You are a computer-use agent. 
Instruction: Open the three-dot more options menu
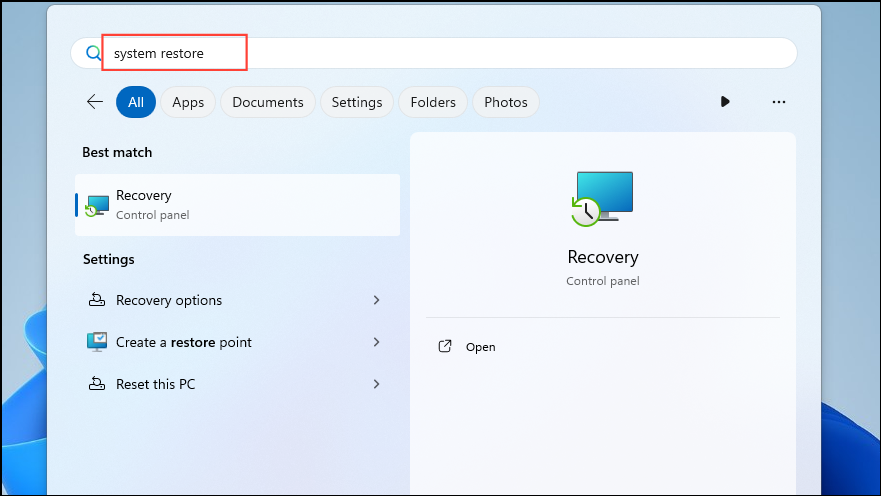(779, 102)
